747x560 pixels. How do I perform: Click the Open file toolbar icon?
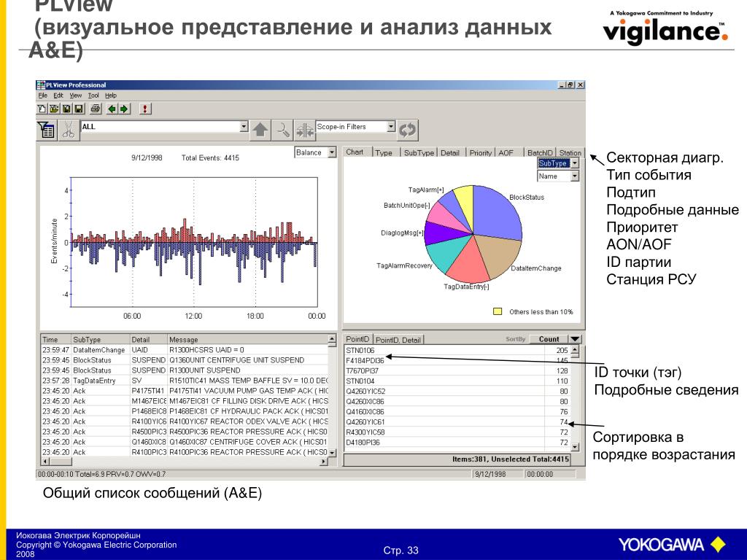coord(54,109)
